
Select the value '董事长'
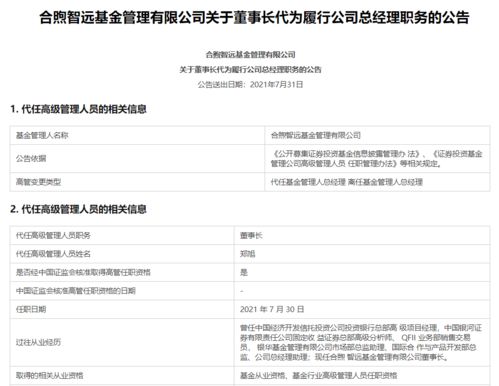tap(251, 235)
